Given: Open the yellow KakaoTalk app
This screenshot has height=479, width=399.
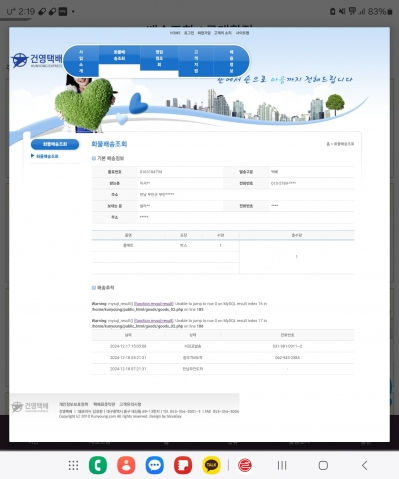Looking at the screenshot, I should click(x=211, y=465).
